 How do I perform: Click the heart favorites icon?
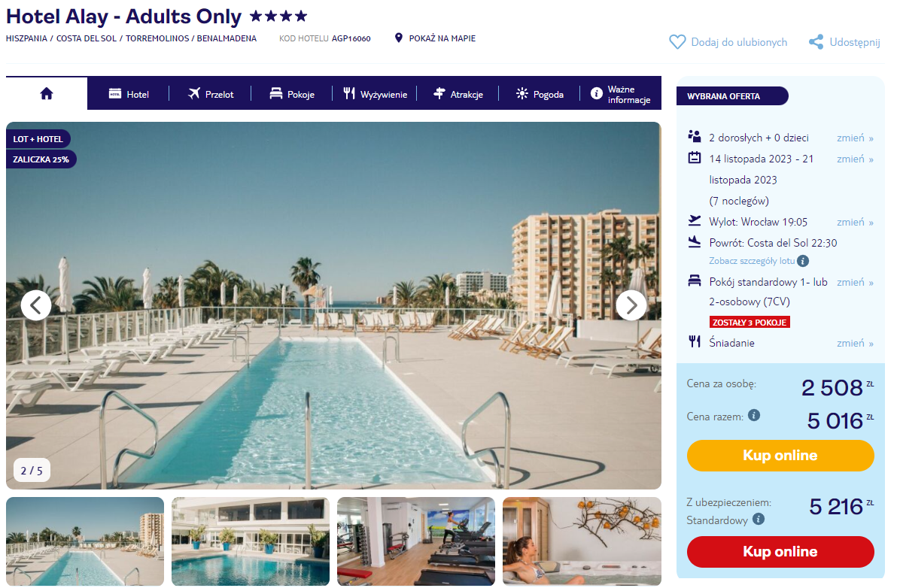(x=677, y=42)
